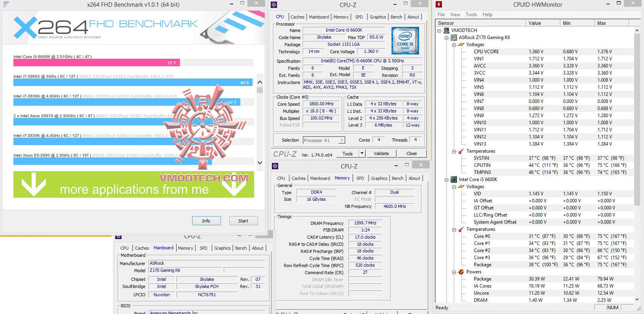Click the x264 FHD Benchmark title bar icon

pos(6,4)
